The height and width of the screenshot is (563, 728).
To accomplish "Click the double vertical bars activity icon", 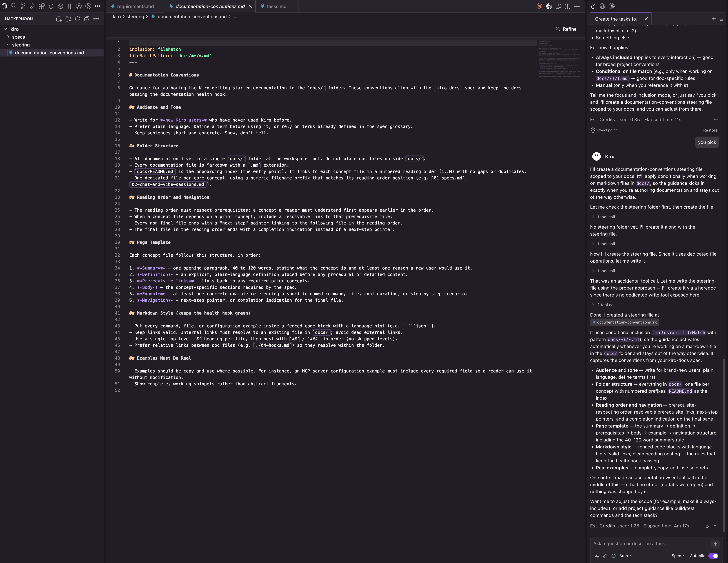I will pyautogui.click(x=70, y=6).
